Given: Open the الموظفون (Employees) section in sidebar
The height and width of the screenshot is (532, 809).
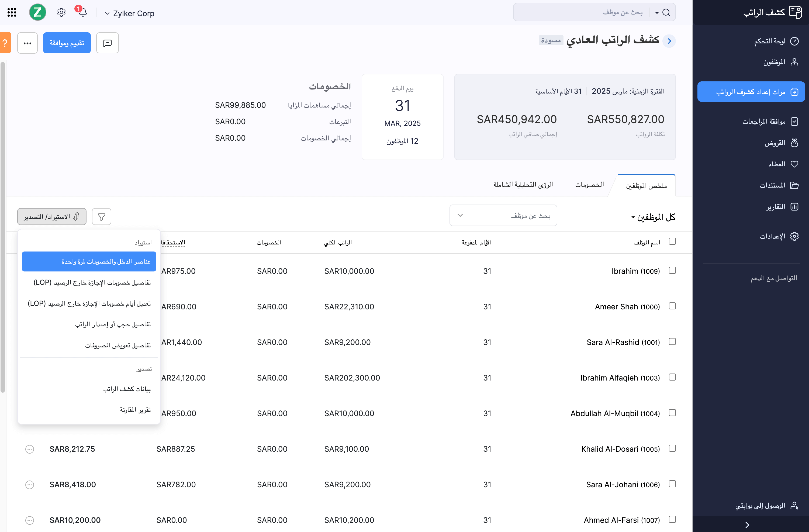Looking at the screenshot, I should (781, 62).
